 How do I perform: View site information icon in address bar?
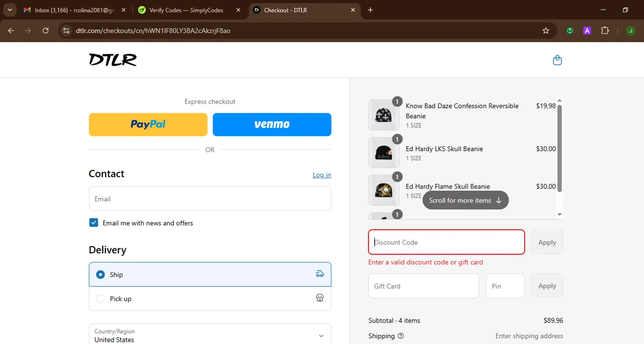click(x=66, y=30)
